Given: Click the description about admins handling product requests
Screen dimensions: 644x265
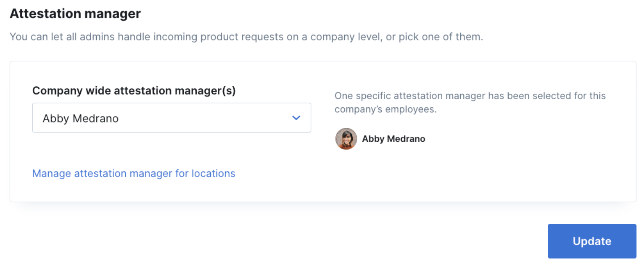Looking at the screenshot, I should coord(246,37).
